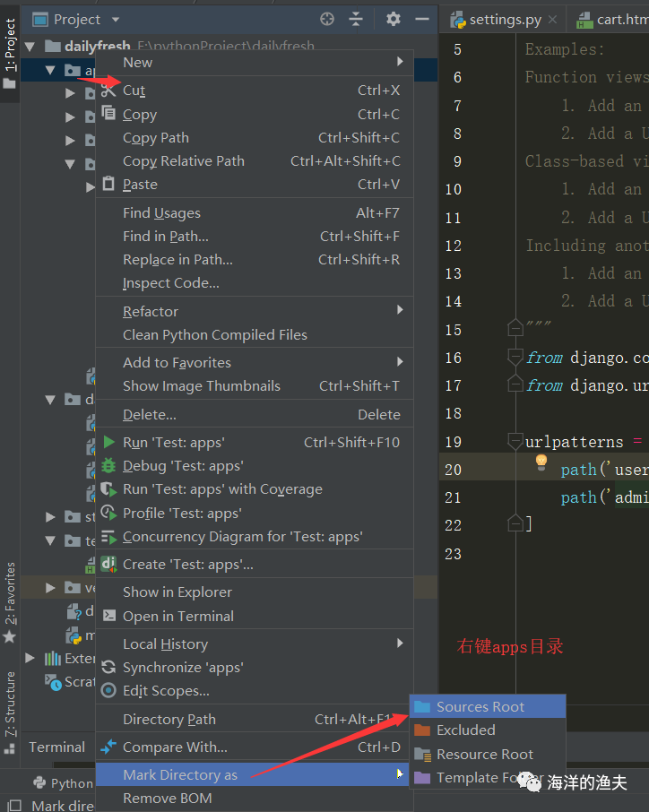This screenshot has width=649, height=812.
Task: Click the urlpatterns text on line 19
Action: 574,442
